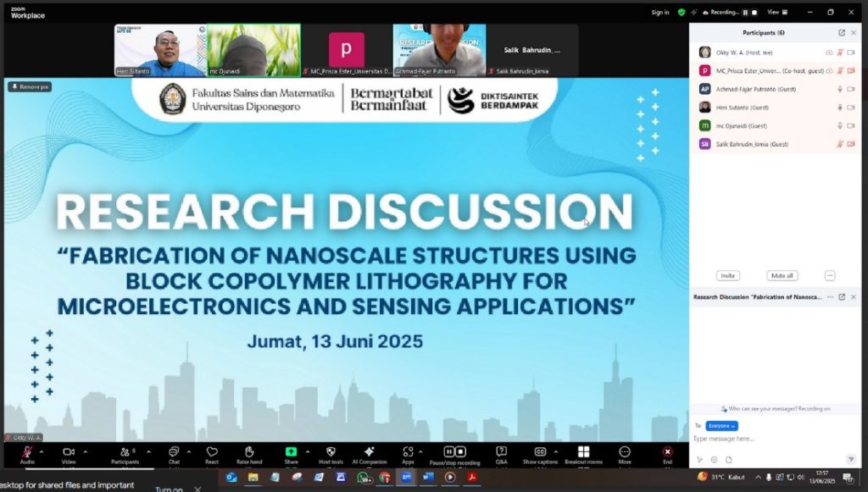
Task: Toggle Show captions in toolbar
Action: tap(540, 453)
